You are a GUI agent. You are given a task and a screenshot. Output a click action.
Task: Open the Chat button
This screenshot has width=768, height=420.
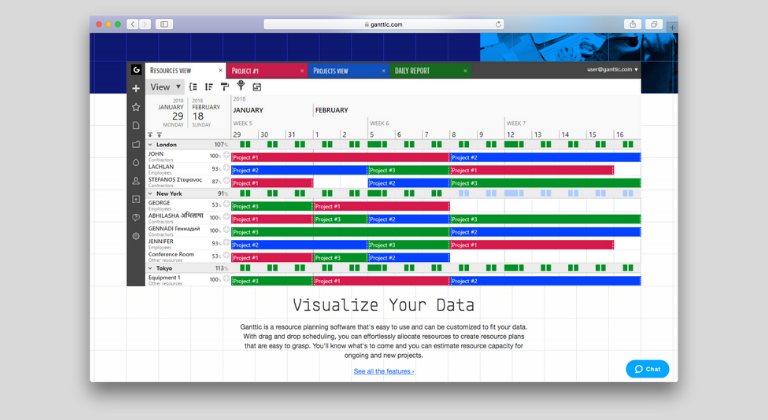click(647, 369)
